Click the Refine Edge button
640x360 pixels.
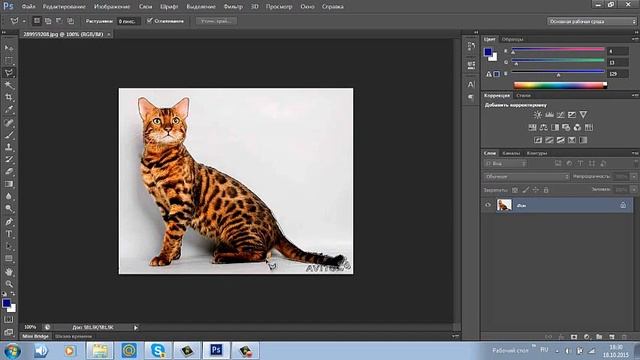216,21
